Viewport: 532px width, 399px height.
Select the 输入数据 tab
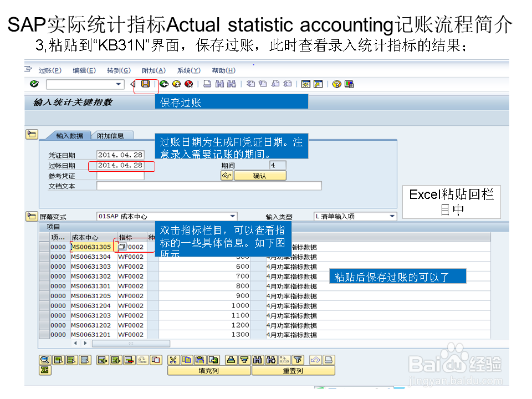[x=70, y=135]
